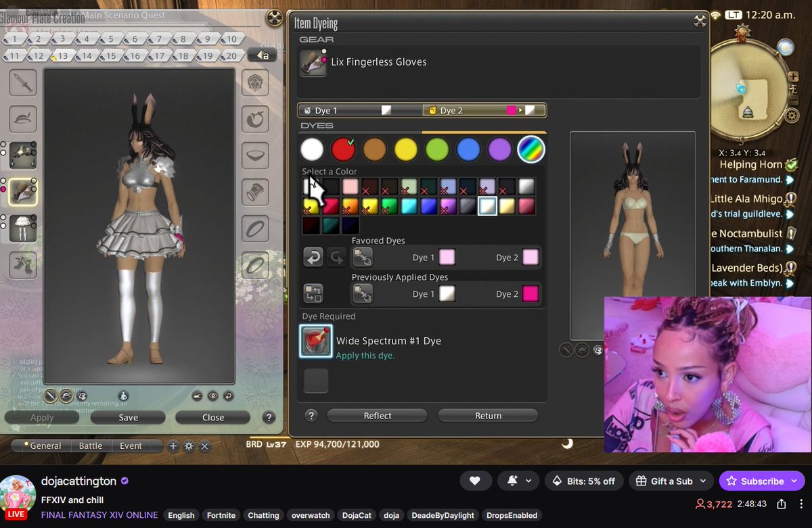Click the Wide Spectrum #1 Dye item icon

[x=316, y=341]
